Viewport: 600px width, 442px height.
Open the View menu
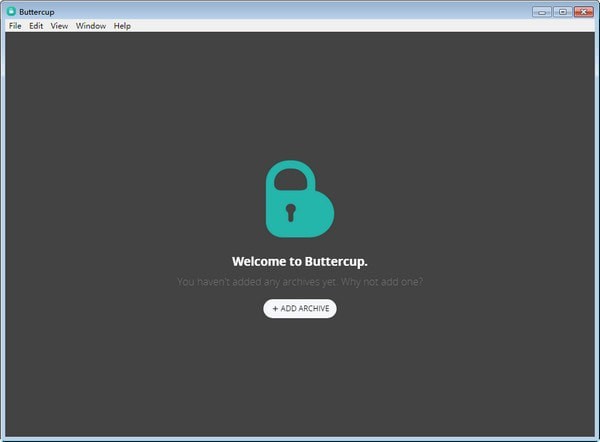pos(59,26)
